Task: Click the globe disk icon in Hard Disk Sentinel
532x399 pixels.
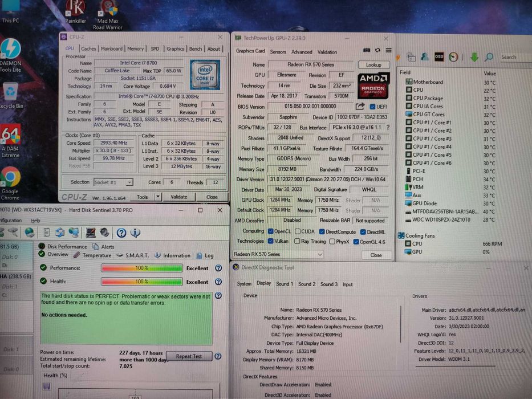Action: (30, 232)
